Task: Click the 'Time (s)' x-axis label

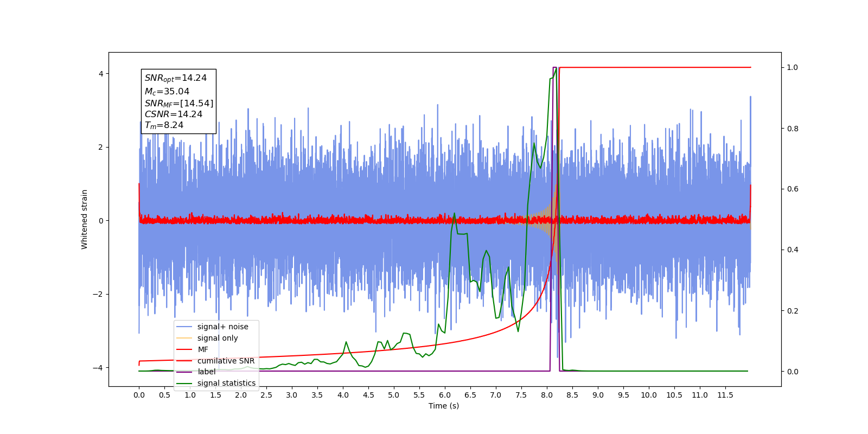Action: 444,406
